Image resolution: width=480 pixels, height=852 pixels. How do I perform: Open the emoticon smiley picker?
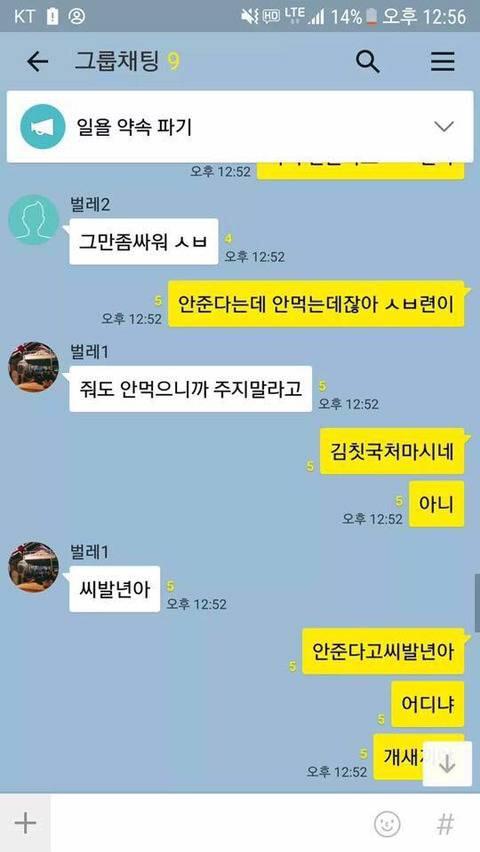coord(387,824)
